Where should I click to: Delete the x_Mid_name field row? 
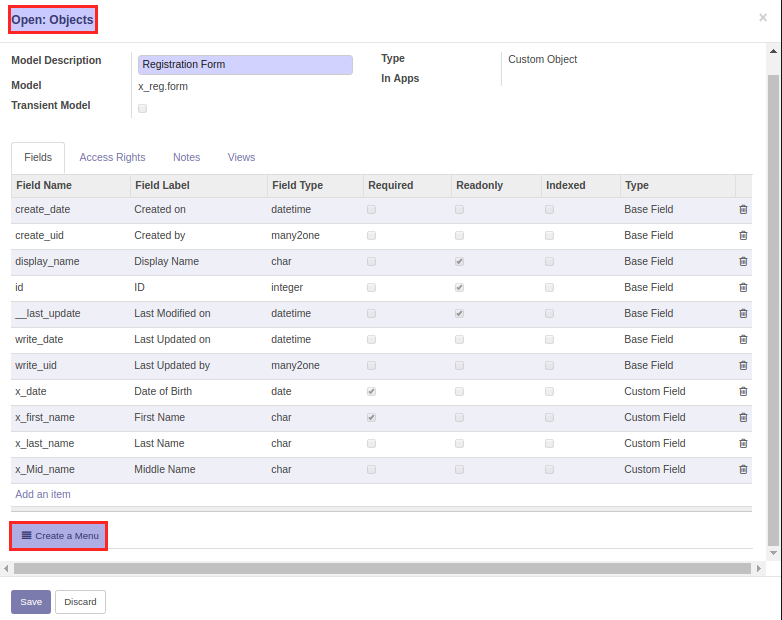pos(743,469)
